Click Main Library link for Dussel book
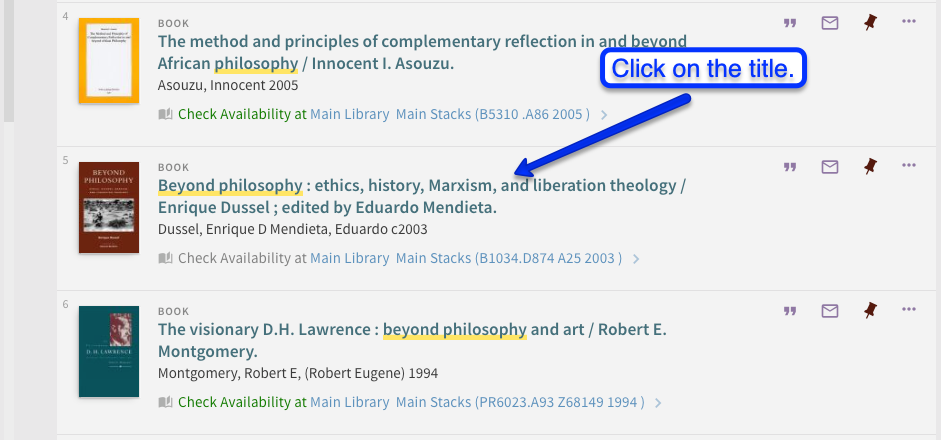The height and width of the screenshot is (440, 941). 349,258
